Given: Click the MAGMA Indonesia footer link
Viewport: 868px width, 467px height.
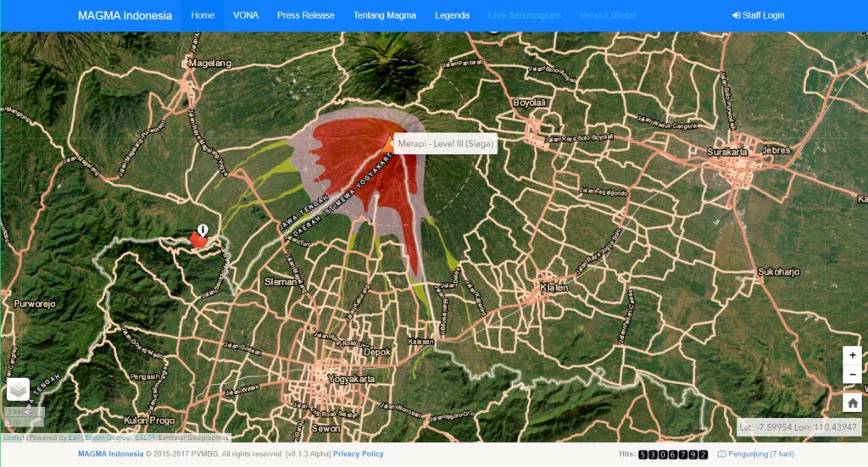Looking at the screenshot, I should point(110,454).
